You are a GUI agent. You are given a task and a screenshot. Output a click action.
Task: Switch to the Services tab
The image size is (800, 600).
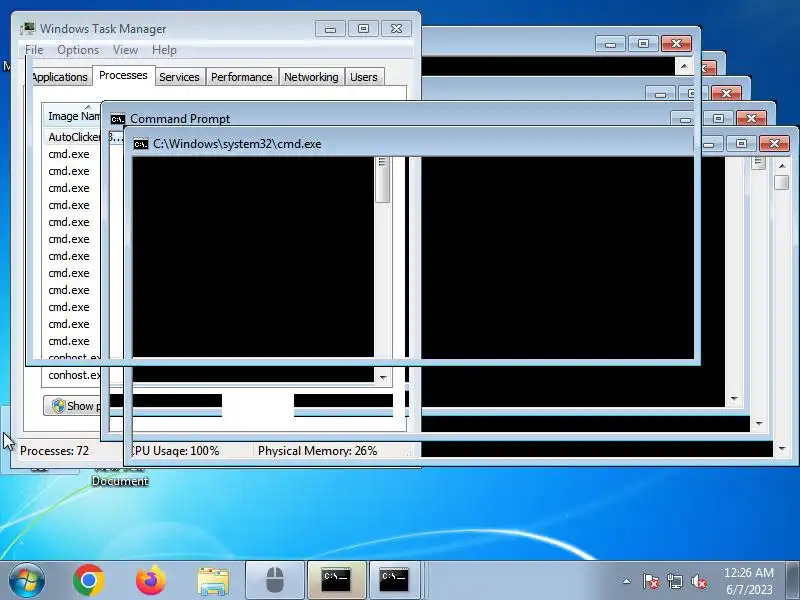(179, 77)
